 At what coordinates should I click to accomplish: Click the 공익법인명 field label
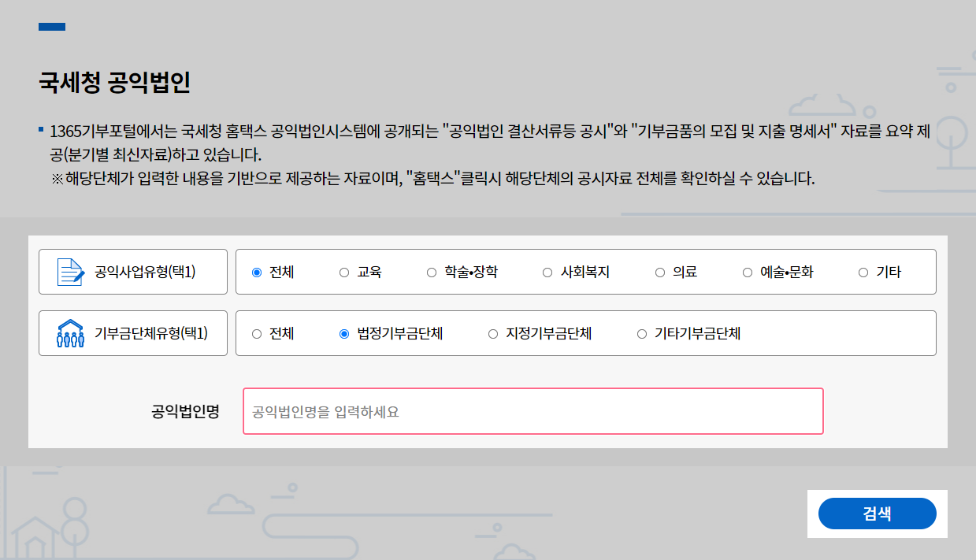pyautogui.click(x=186, y=411)
